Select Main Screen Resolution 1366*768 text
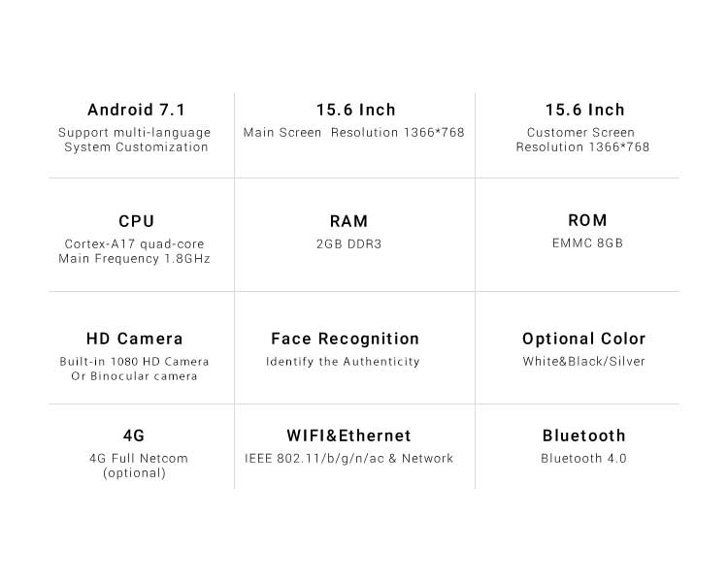 pyautogui.click(x=353, y=133)
